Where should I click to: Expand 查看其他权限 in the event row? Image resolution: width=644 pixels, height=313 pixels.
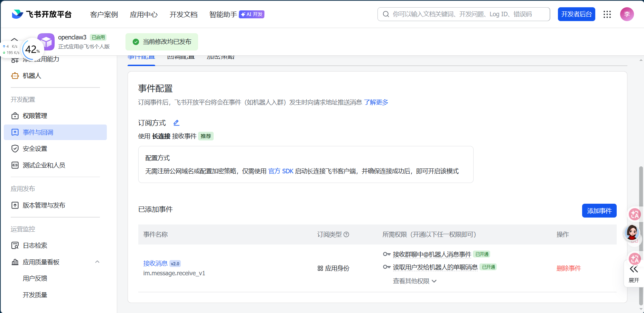coord(414,281)
